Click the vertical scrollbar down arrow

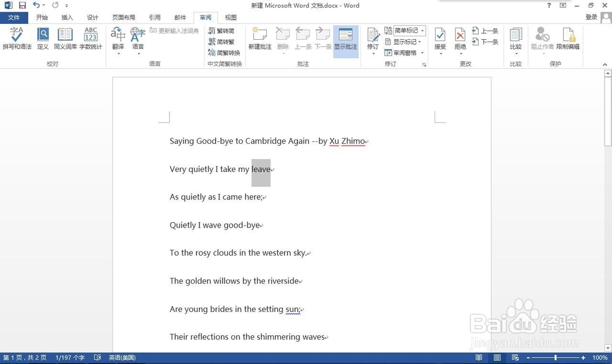click(x=608, y=347)
